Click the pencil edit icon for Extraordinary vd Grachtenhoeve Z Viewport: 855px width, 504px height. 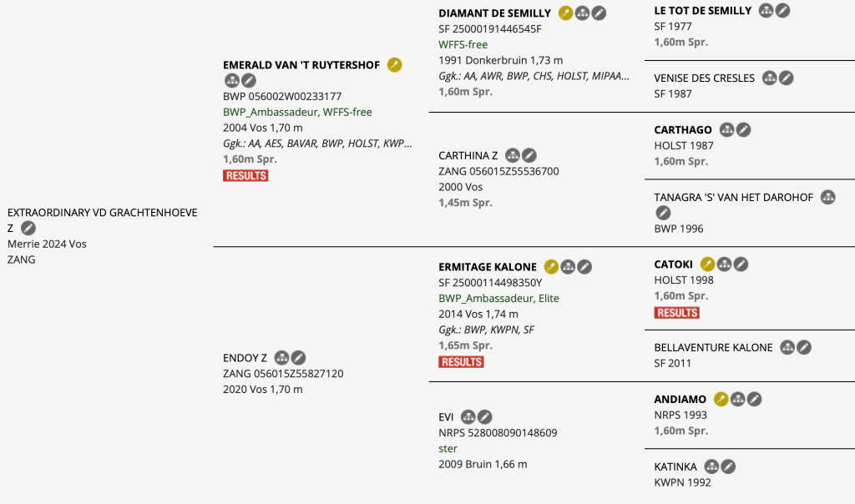click(28, 228)
